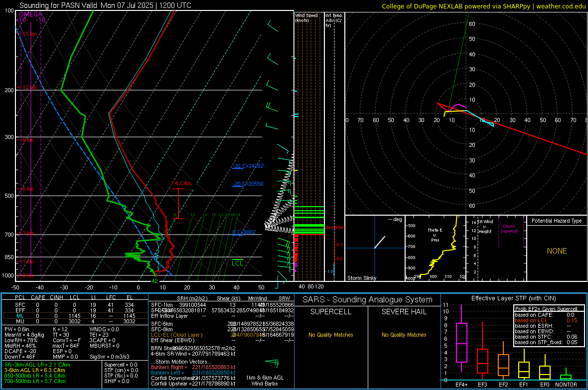Viewport: 588px width, 390px height.
Task: Click the TEI = 23 value
Action: (x=99, y=335)
